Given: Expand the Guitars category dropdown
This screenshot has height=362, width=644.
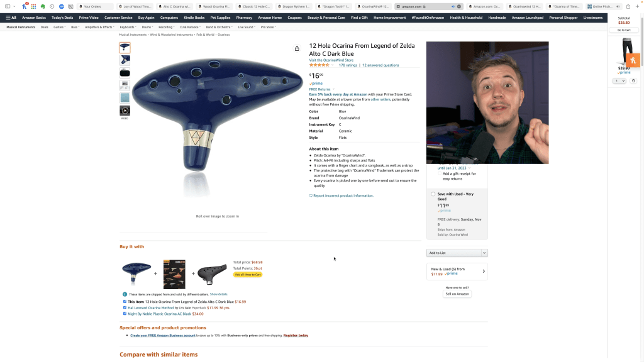Looking at the screenshot, I should coord(59,27).
